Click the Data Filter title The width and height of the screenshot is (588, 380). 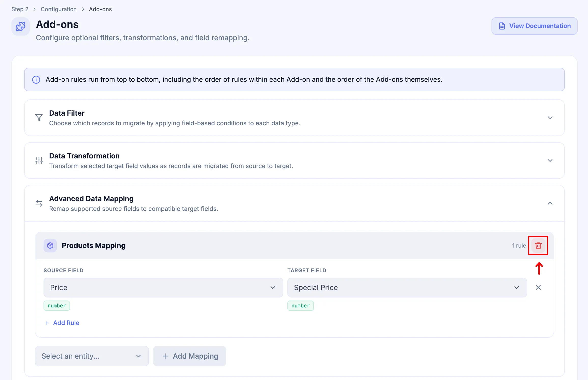point(67,113)
